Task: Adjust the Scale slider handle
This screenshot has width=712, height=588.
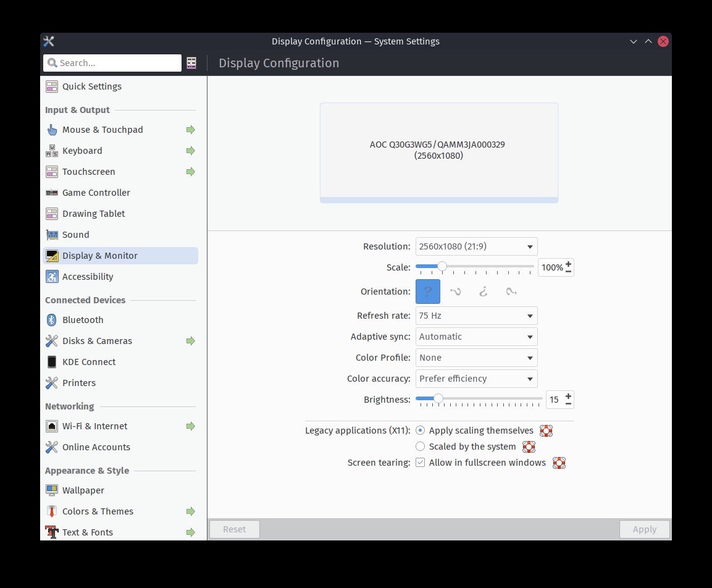Action: pos(442,267)
